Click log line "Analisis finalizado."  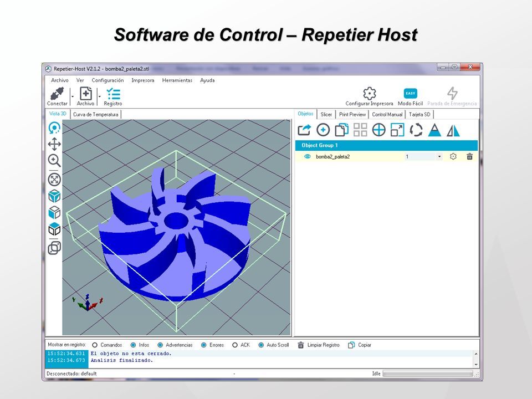[x=121, y=360]
